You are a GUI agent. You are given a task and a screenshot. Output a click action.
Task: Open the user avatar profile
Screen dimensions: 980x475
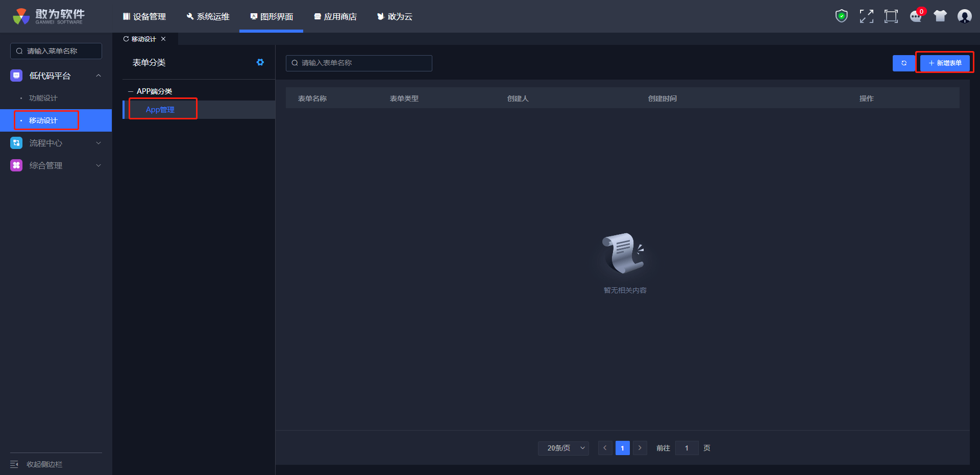click(x=964, y=16)
